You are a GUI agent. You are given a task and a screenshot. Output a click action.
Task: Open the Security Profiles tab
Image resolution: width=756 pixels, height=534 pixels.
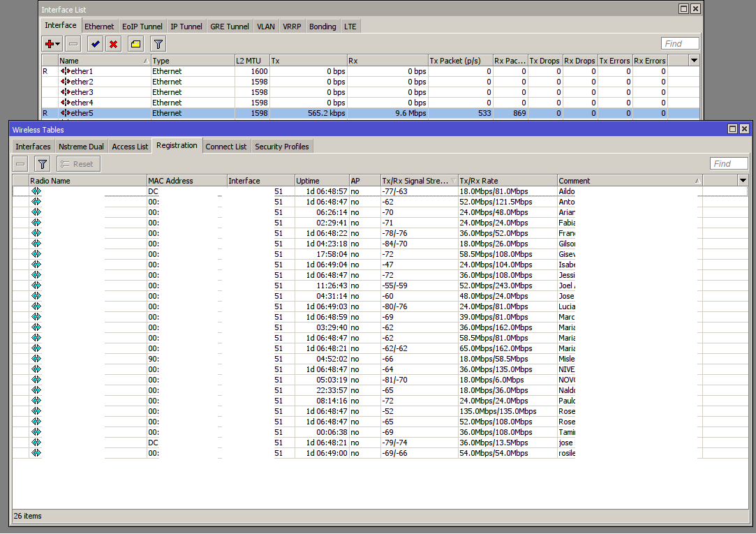pyautogui.click(x=282, y=147)
